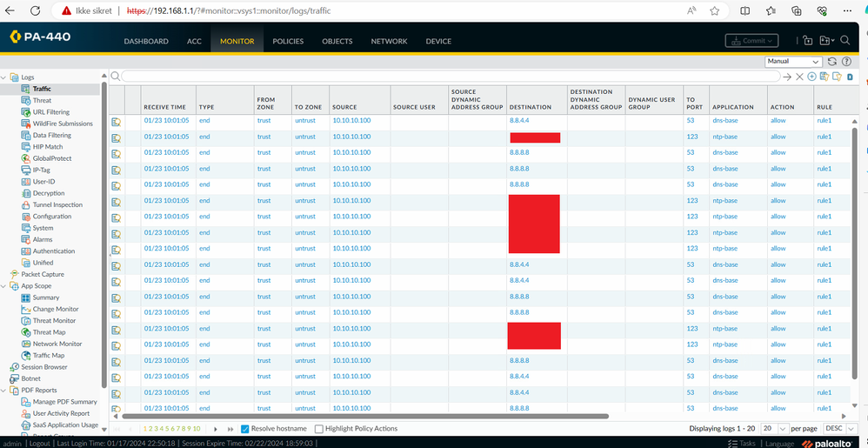Enable the Highlight Policy Actions checkbox
This screenshot has height=448, width=868.
318,429
